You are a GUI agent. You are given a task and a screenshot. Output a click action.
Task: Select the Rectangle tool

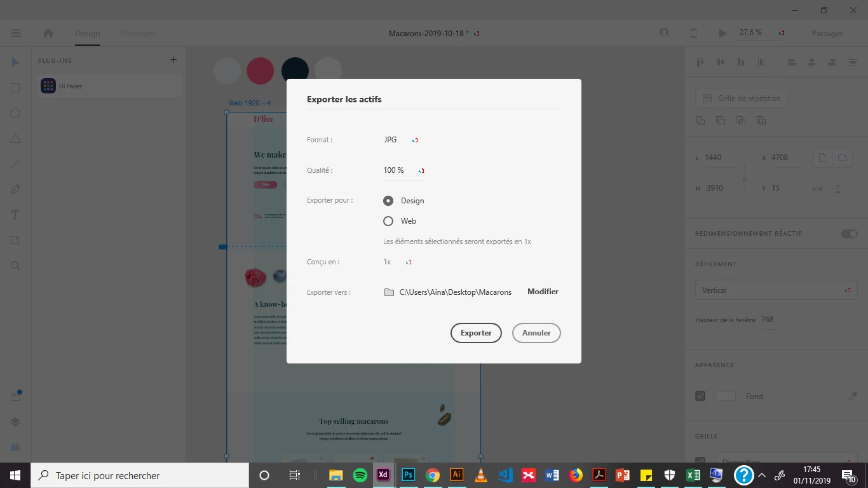16,88
